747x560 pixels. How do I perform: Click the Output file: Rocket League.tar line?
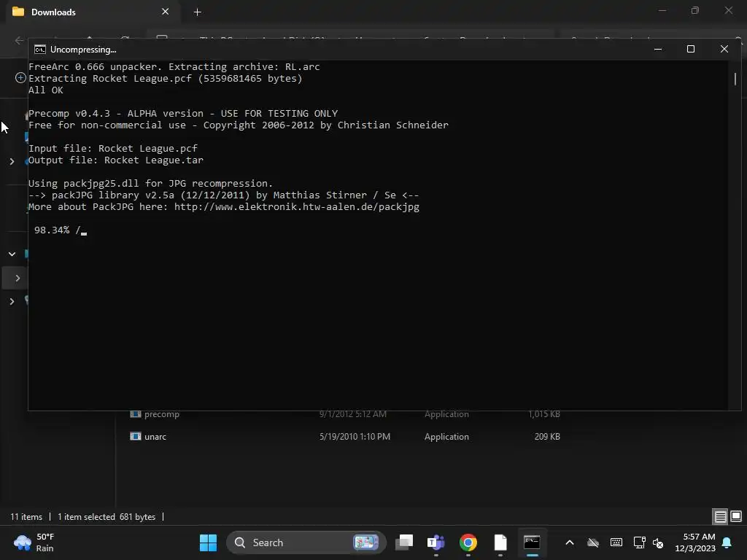coord(116,160)
